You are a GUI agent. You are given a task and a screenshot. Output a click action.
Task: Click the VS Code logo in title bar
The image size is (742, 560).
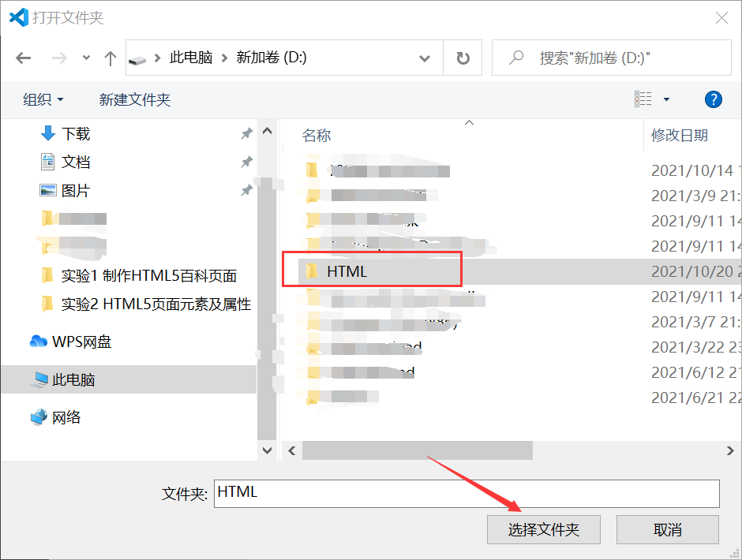(x=17, y=17)
